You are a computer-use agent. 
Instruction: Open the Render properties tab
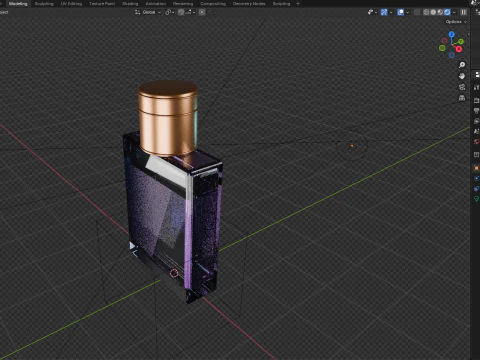pyautogui.click(x=476, y=101)
